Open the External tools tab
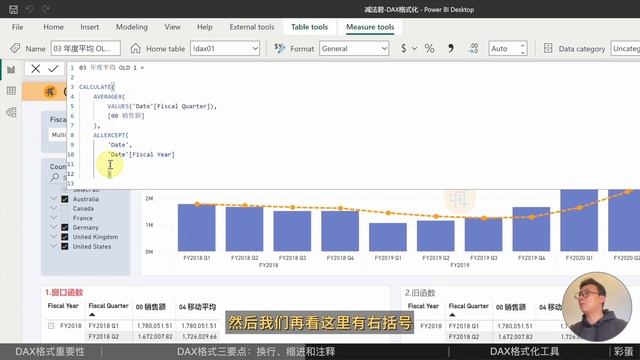Viewport: 640px width, 360px height. pos(252,27)
